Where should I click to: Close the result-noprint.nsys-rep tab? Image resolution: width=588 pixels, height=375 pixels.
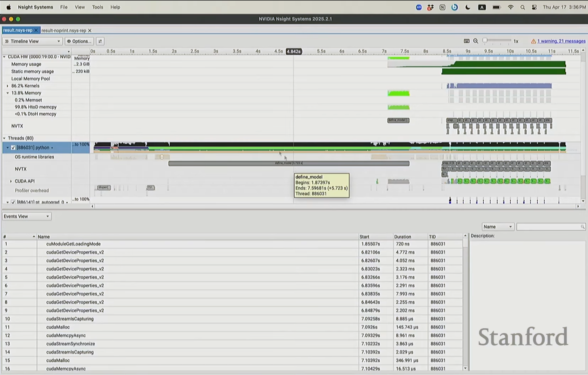(90, 31)
